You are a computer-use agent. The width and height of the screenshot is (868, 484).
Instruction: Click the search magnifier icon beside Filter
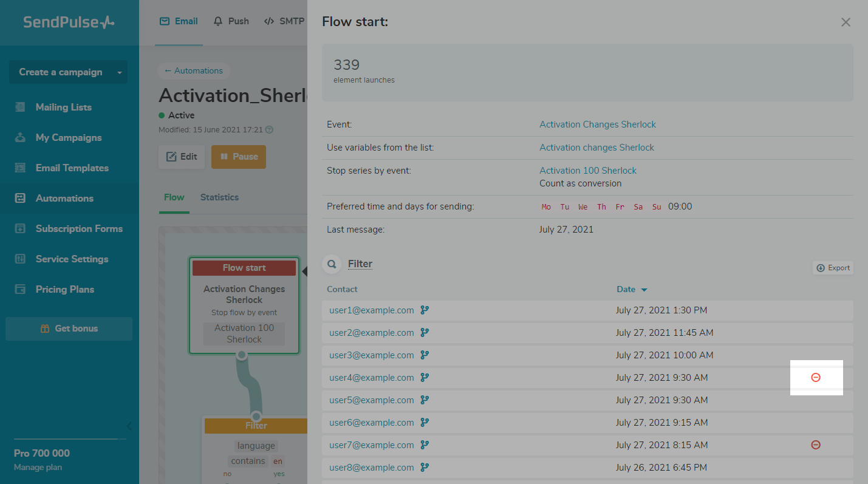coord(332,264)
